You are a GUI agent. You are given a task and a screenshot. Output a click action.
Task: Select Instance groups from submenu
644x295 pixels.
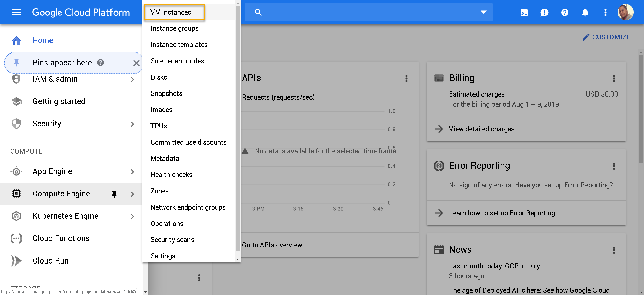coord(188,28)
